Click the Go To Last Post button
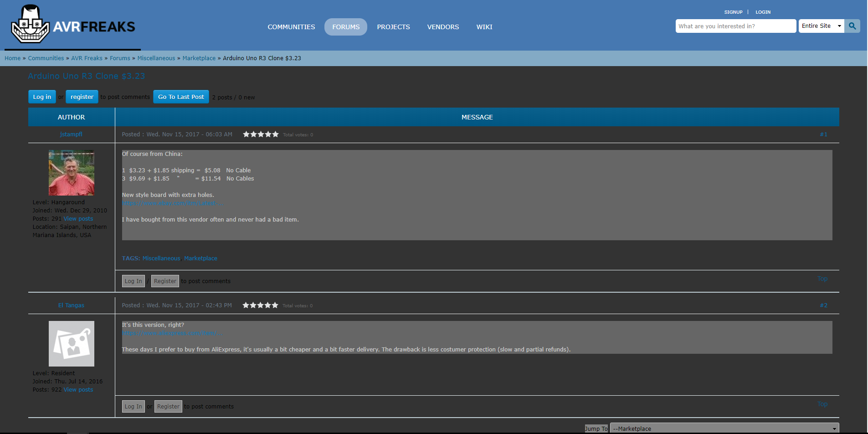The height and width of the screenshot is (434, 868). pyautogui.click(x=181, y=97)
